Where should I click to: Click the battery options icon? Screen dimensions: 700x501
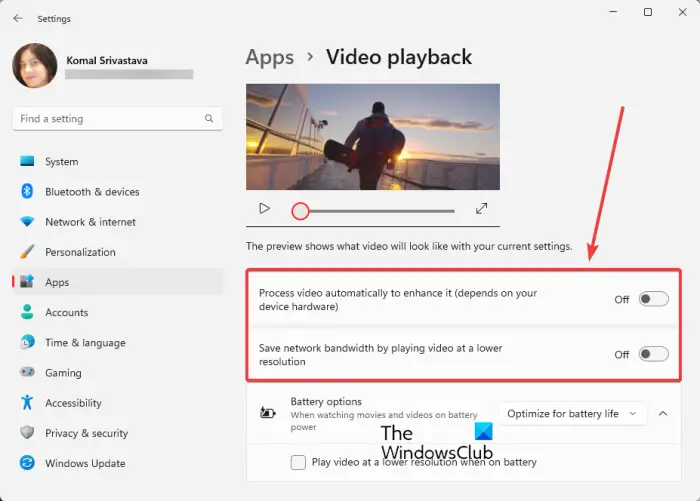(x=268, y=413)
